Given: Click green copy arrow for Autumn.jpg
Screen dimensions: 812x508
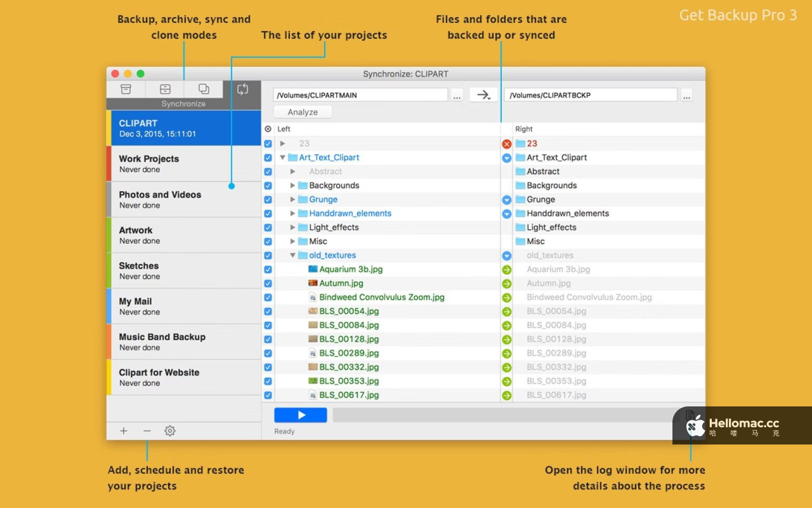Looking at the screenshot, I should pos(507,284).
